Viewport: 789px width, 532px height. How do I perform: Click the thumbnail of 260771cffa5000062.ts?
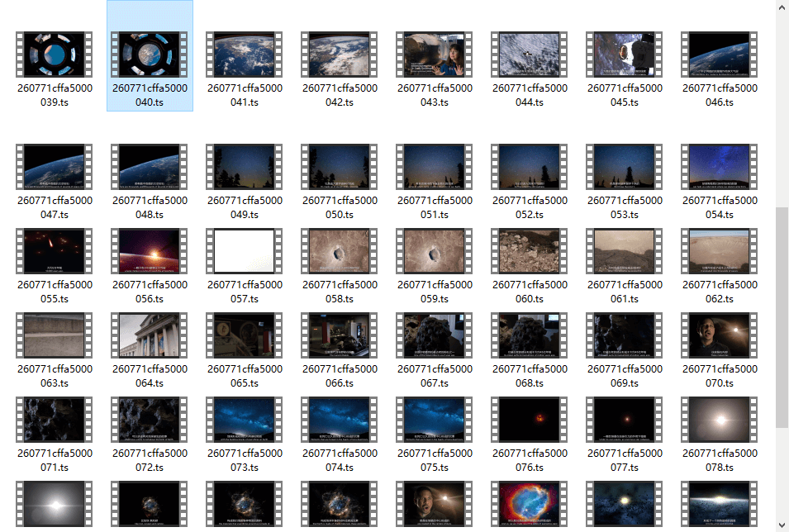720,251
